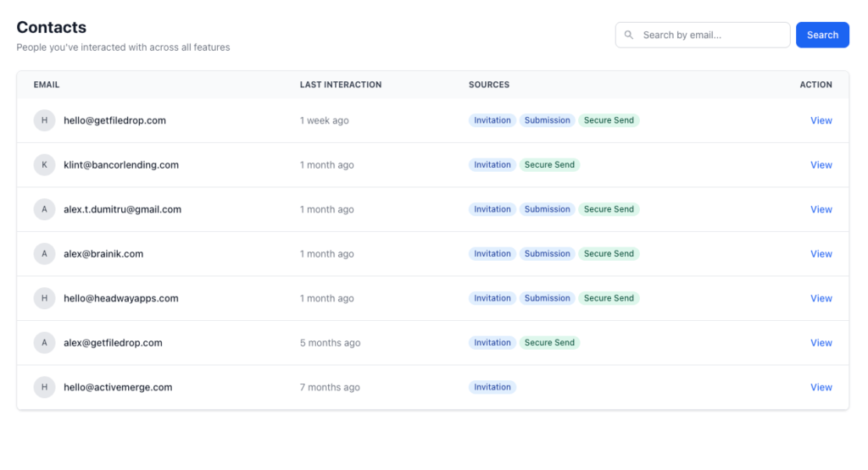Click the blue Search button
Image resolution: width=868 pixels, height=470 pixels.
[822, 35]
